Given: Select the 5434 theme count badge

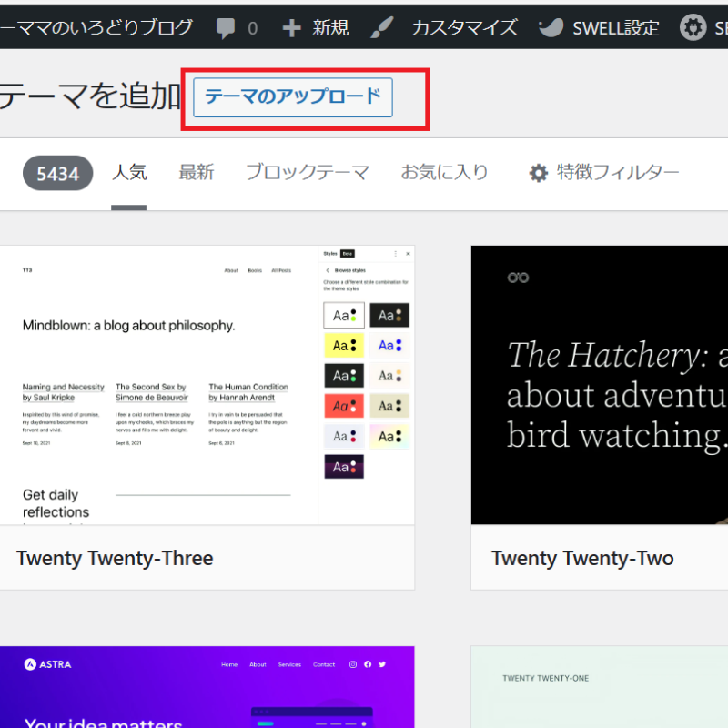Looking at the screenshot, I should pos(58,173).
